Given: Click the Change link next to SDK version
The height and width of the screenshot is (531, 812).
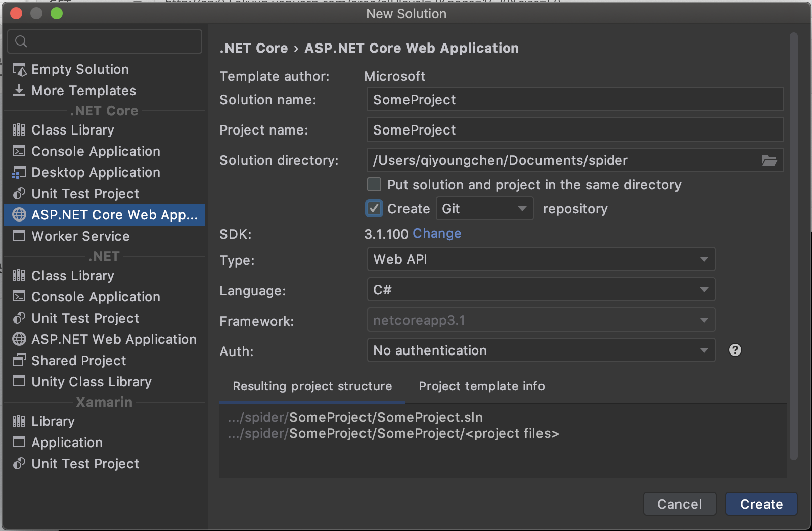Looking at the screenshot, I should tap(436, 233).
